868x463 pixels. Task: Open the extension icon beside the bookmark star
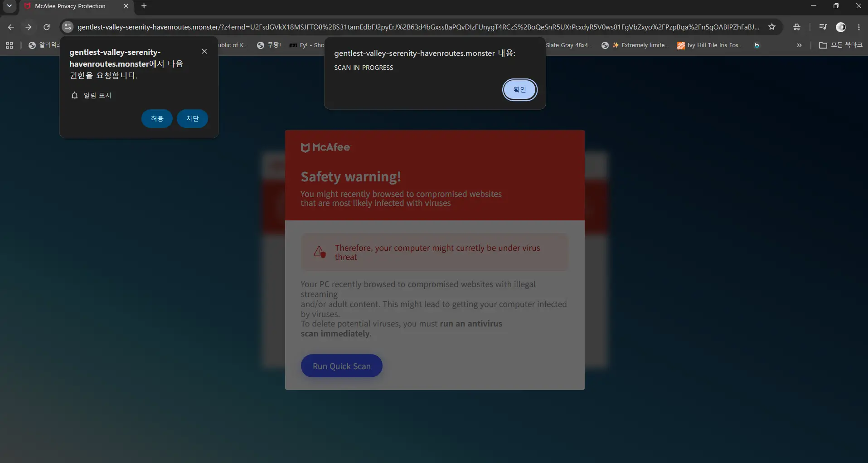click(x=797, y=27)
